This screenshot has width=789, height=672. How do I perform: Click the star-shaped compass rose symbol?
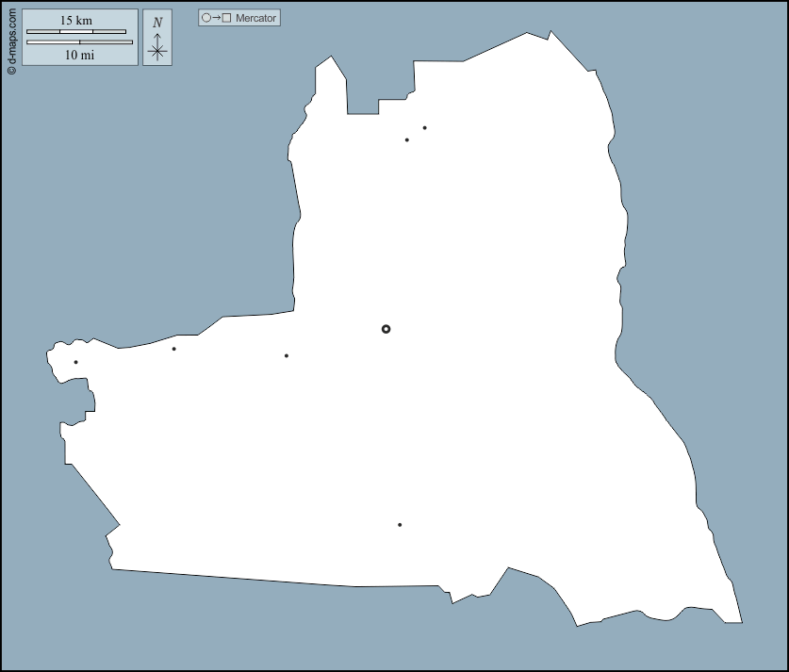coord(157,52)
